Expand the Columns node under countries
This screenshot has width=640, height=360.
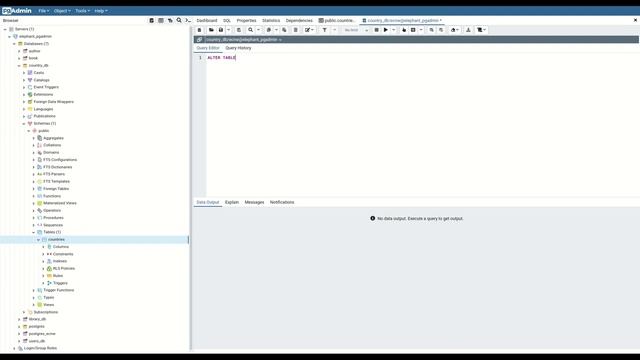(x=43, y=247)
